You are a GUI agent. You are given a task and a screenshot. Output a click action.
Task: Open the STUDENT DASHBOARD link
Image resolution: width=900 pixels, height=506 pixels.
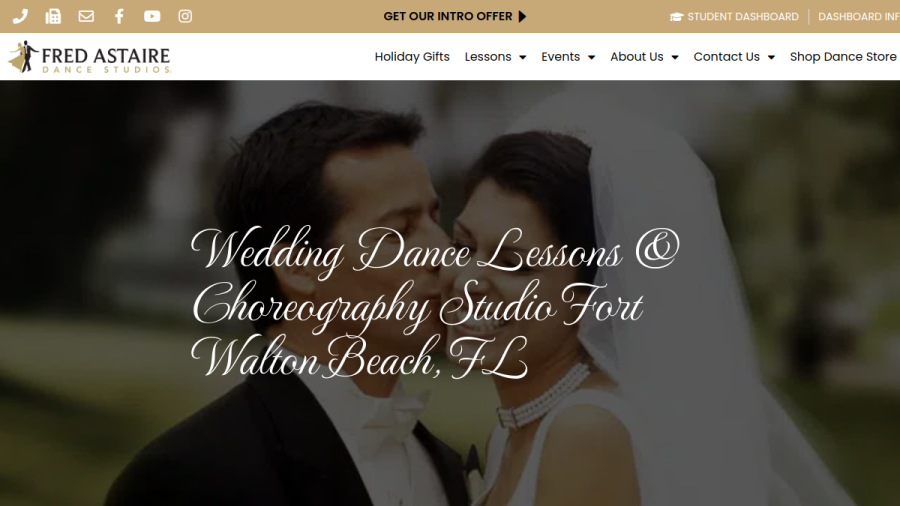point(743,17)
